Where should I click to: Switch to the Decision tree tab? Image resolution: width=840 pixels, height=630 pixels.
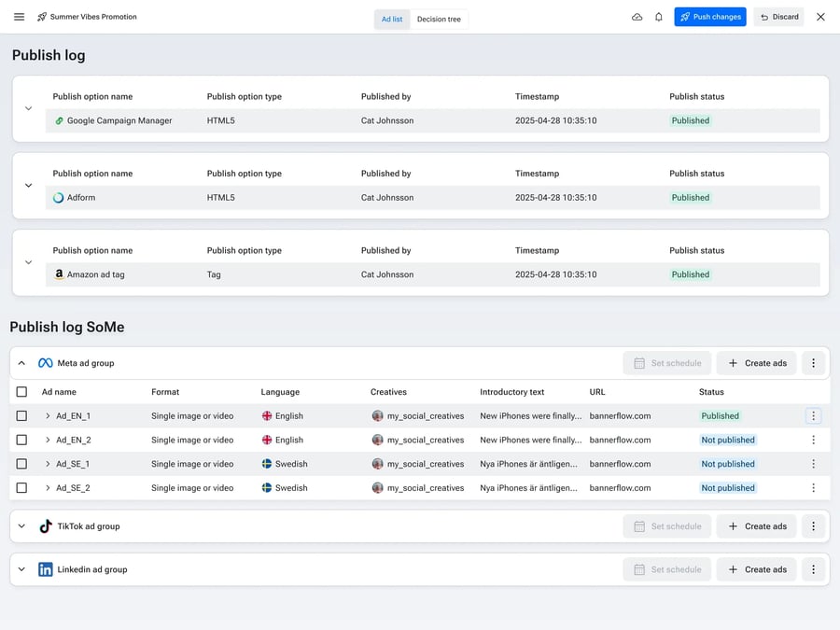coord(440,18)
